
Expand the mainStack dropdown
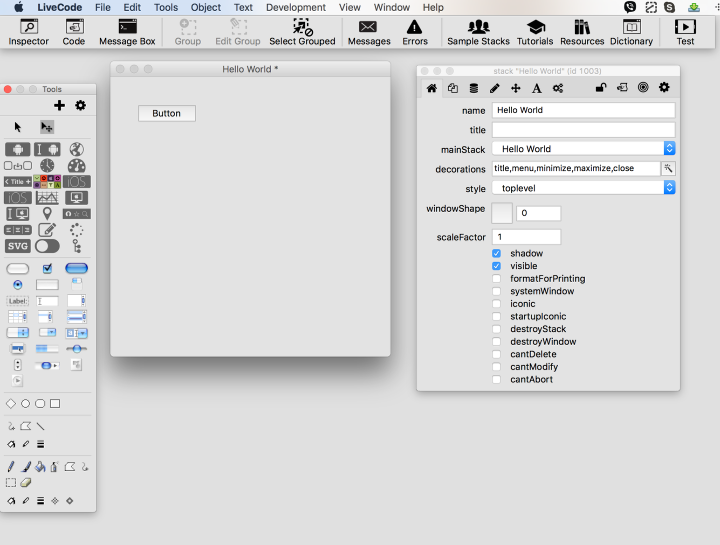(584, 149)
